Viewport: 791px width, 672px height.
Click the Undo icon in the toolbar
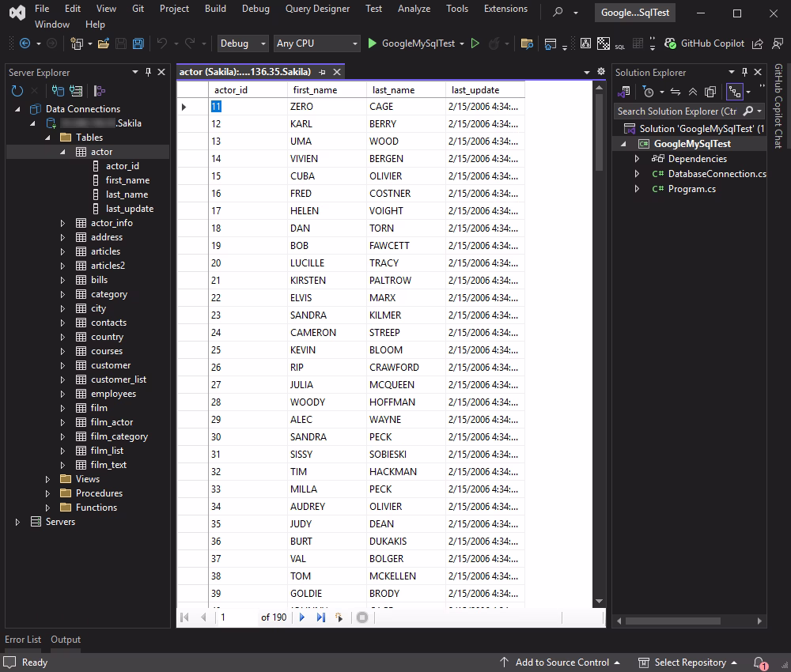(161, 43)
